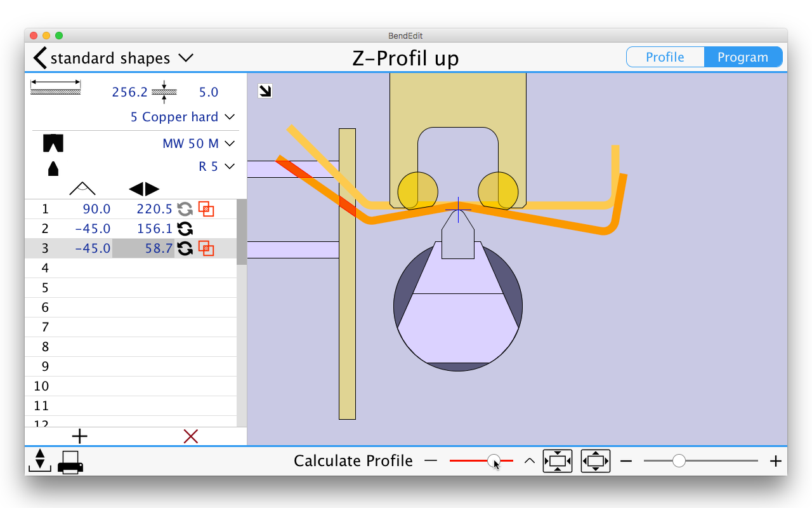Switch to the Program tab
The width and height of the screenshot is (812, 508).
tap(742, 57)
